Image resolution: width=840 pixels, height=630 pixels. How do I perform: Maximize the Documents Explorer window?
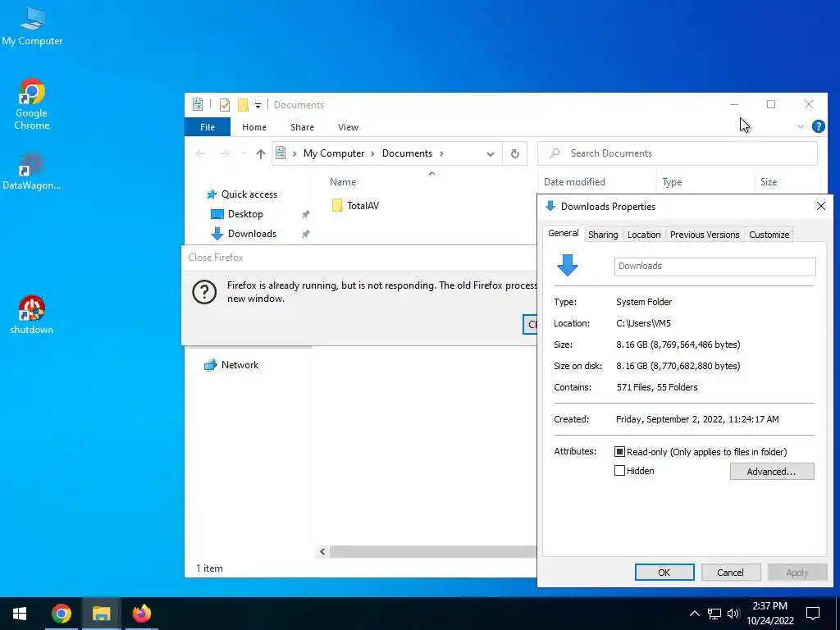click(x=771, y=104)
